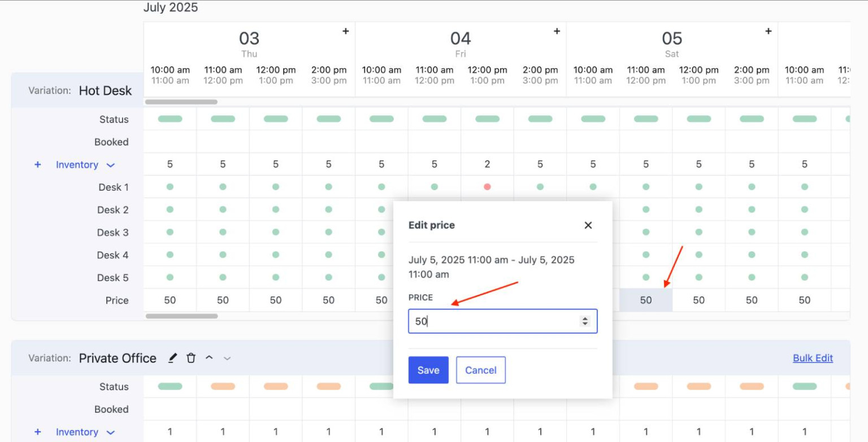This screenshot has height=442, width=868.
Task: Close the Edit price dialog
Action: [x=588, y=225]
